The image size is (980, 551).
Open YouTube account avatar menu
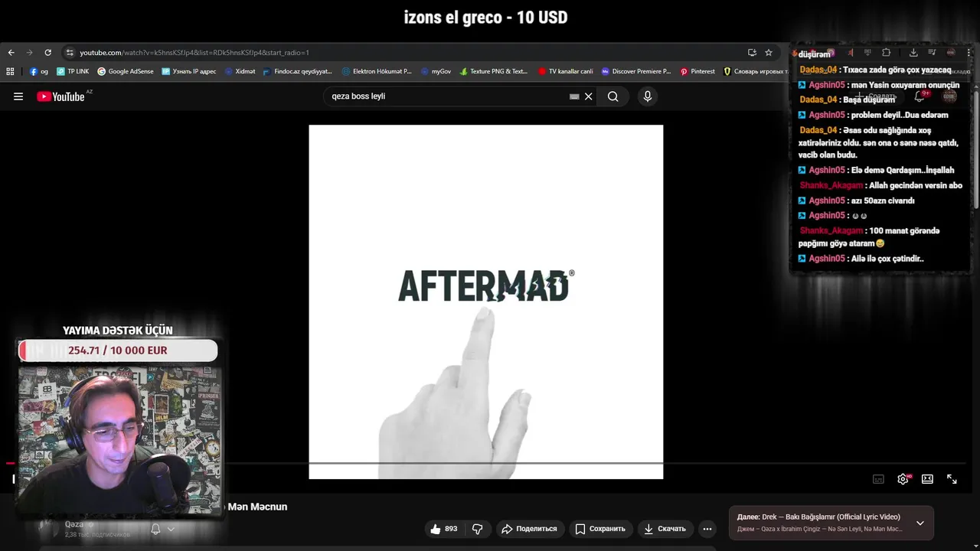click(950, 96)
